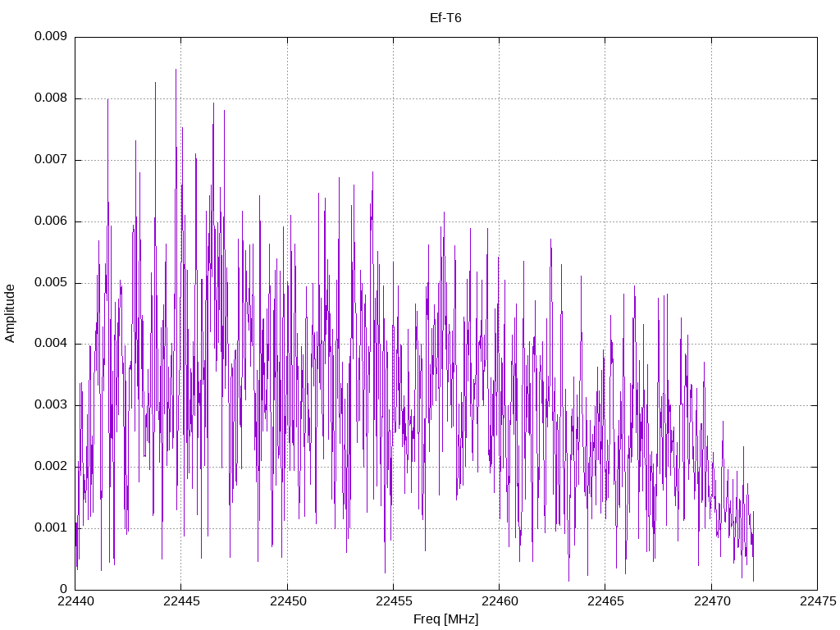Click the y-axis tick label 0.008
Viewport: 840px width, 630px height.
tap(51, 98)
